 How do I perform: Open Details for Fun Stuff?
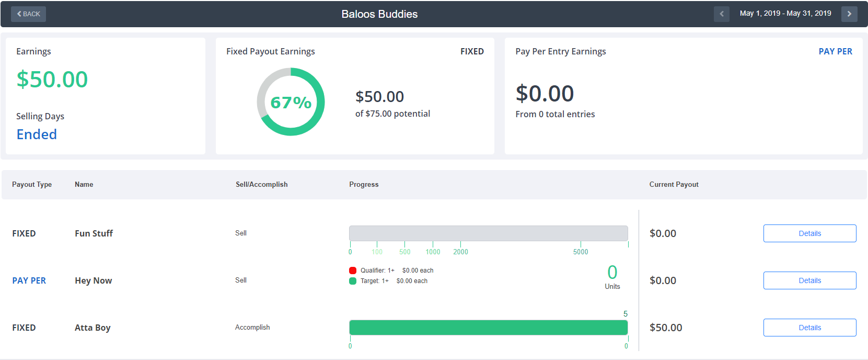809,233
